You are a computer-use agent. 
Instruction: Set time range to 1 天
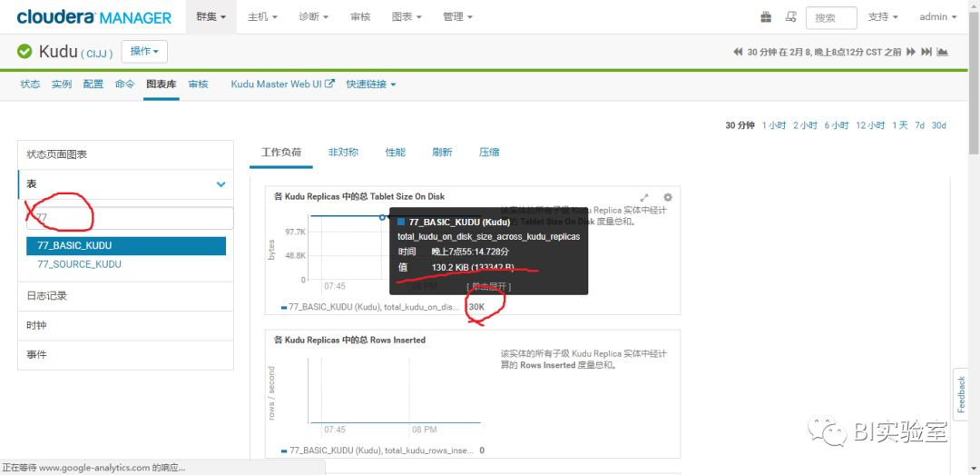(x=900, y=125)
